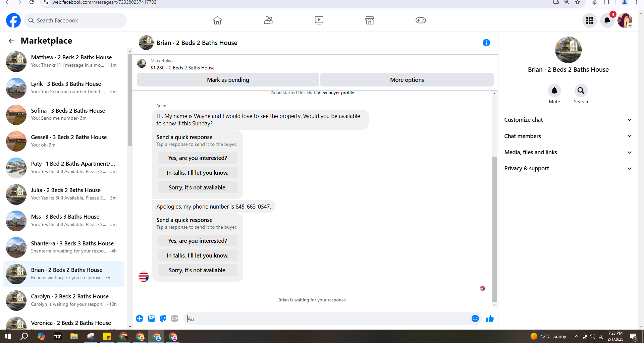The image size is (644, 343).
Task: Open Carolyn 2 Beds 2 Baths conversation
Action: [63, 300]
